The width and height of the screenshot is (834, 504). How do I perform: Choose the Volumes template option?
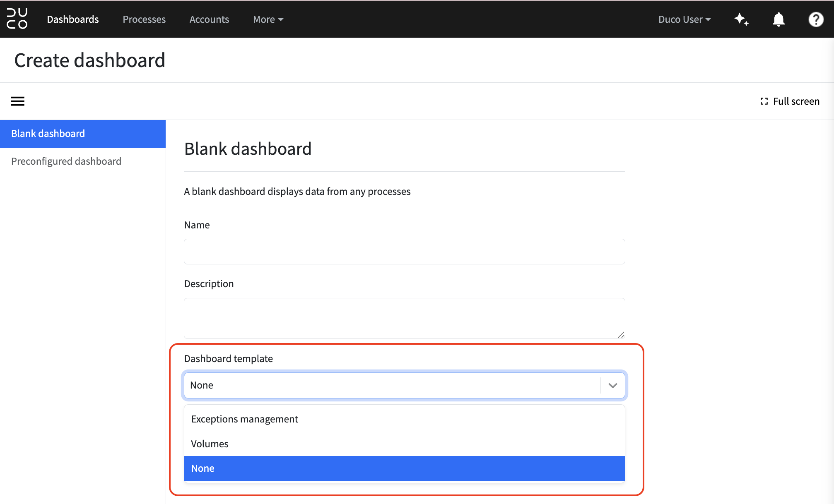pos(404,444)
